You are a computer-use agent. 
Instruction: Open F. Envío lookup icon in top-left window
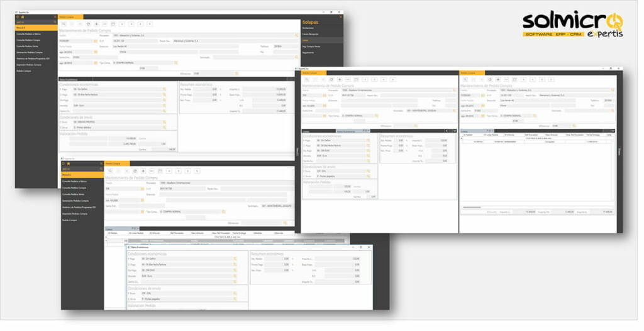point(164,122)
